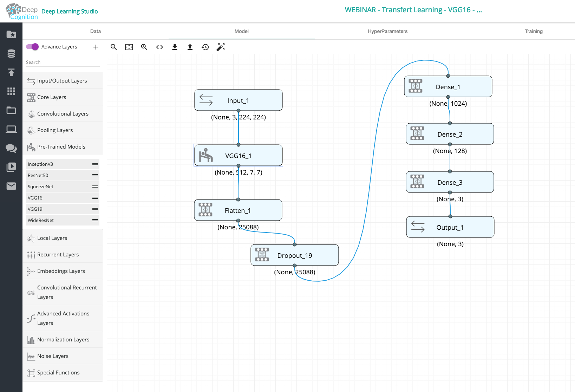The height and width of the screenshot is (392, 575).
Task: Expand Special Functions category
Action: pyautogui.click(x=63, y=373)
